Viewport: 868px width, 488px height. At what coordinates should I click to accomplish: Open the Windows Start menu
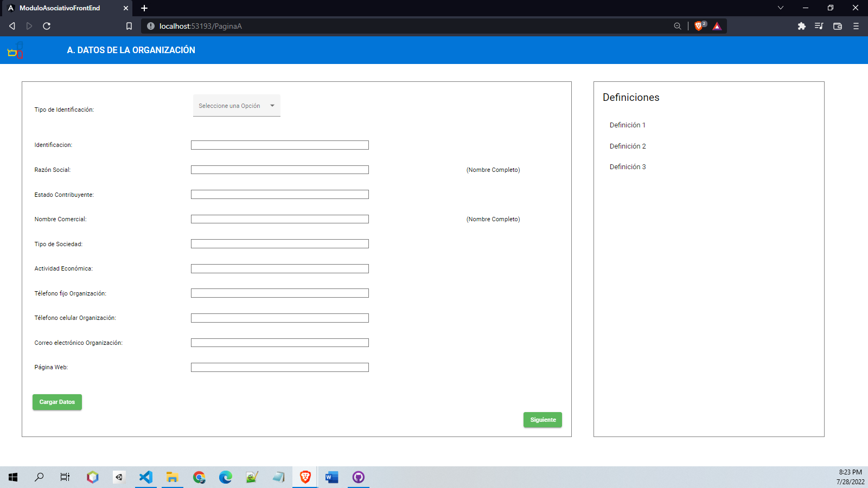(x=13, y=477)
